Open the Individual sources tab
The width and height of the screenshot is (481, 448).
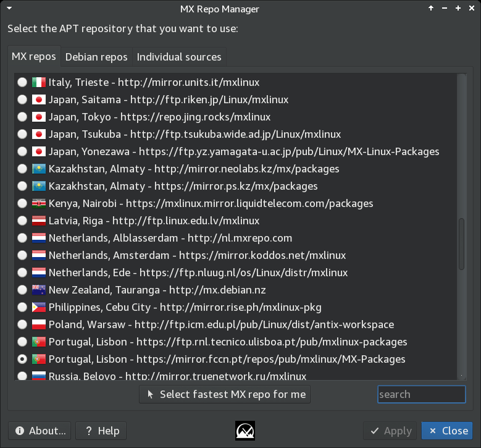pos(179,57)
